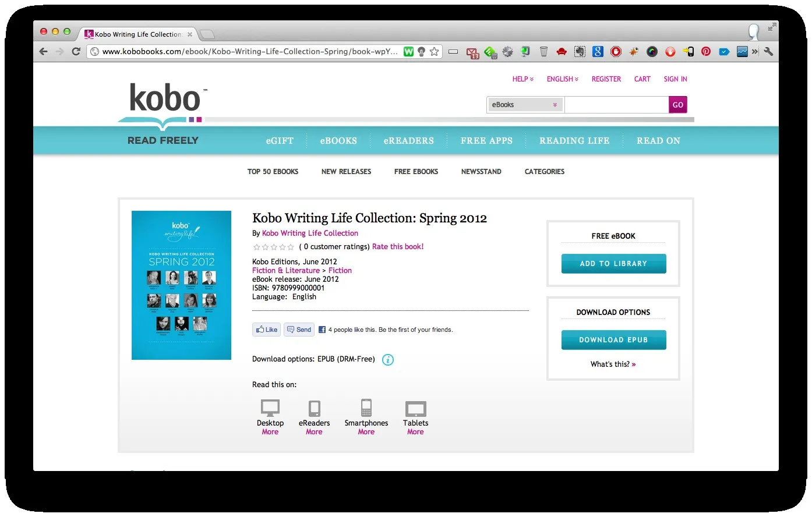The height and width of the screenshot is (517, 812).
Task: Open the "Rate this book!" link
Action: (398, 247)
